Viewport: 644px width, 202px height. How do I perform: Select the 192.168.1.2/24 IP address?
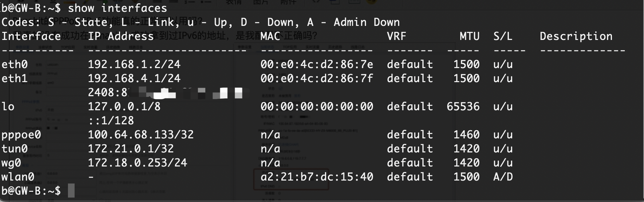134,64
